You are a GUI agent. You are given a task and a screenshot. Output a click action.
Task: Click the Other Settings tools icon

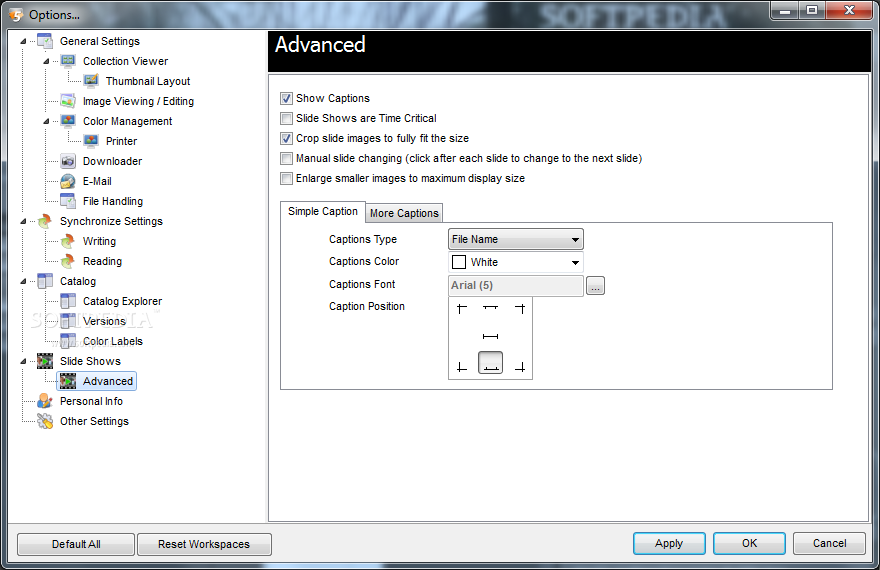pos(45,421)
